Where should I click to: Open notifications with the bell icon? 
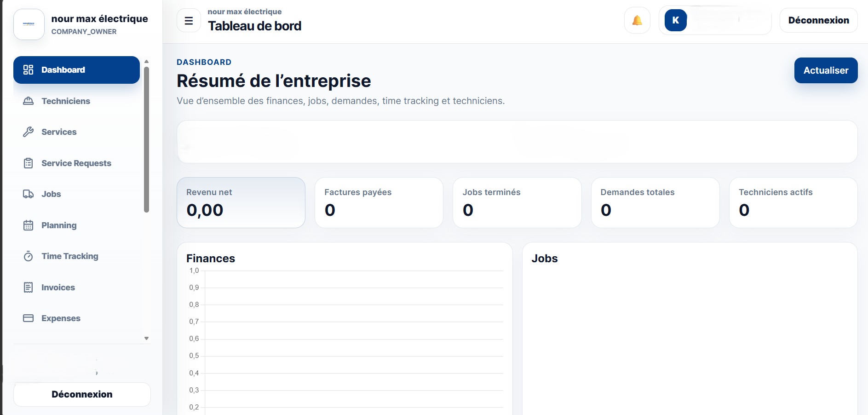point(637,20)
